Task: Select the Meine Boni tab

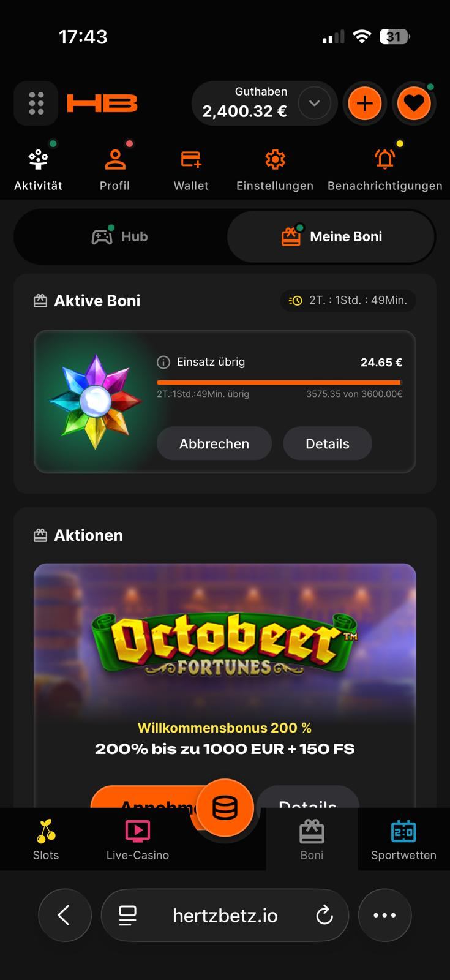Action: click(331, 236)
